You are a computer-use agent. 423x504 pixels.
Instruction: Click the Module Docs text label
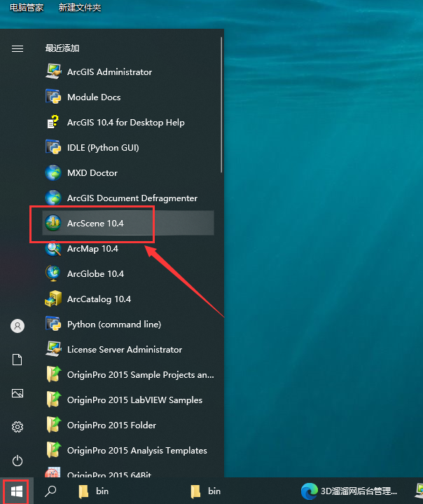click(94, 97)
